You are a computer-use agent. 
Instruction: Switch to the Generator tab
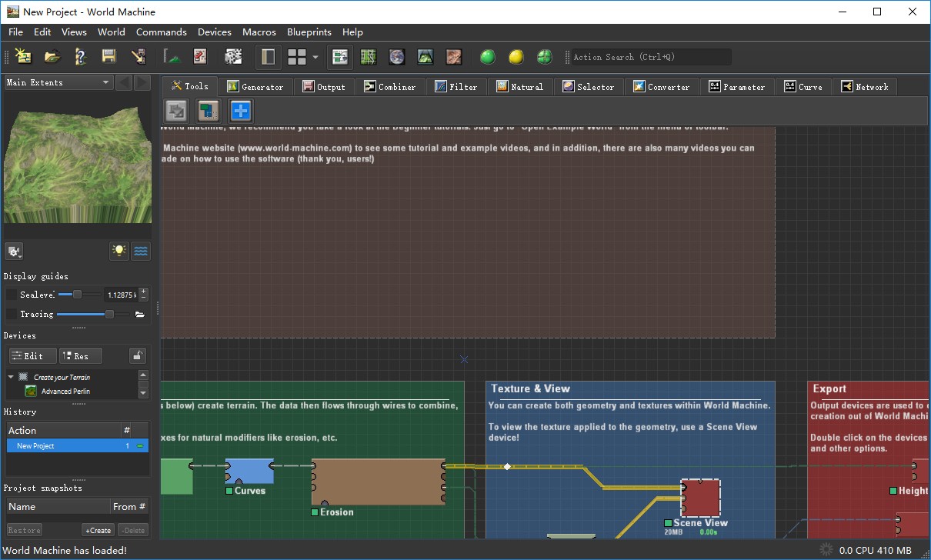coord(255,87)
